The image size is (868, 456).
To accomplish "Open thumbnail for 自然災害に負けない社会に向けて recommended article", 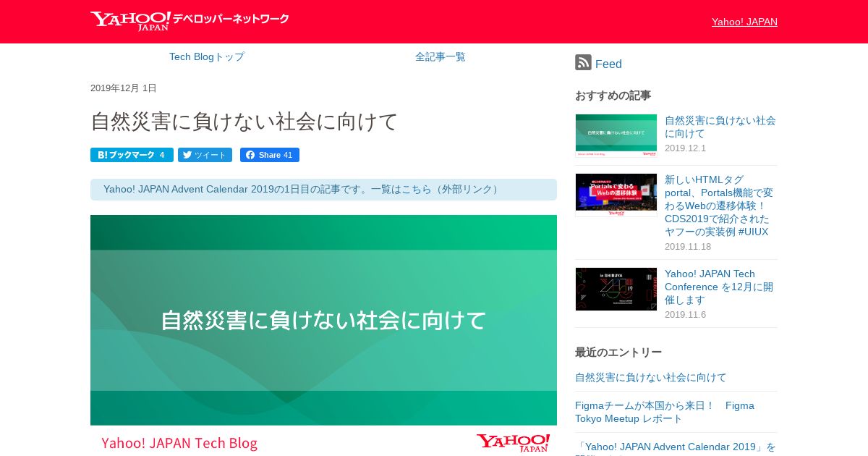I will click(616, 135).
